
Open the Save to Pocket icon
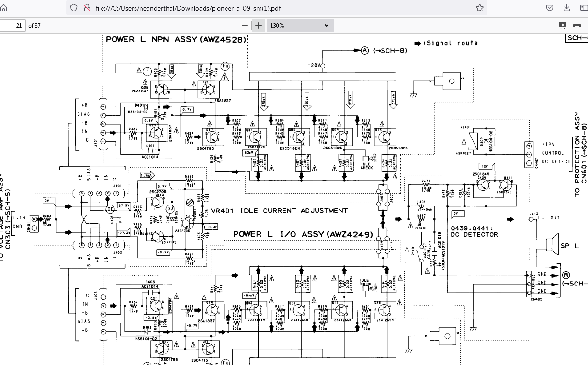(550, 8)
